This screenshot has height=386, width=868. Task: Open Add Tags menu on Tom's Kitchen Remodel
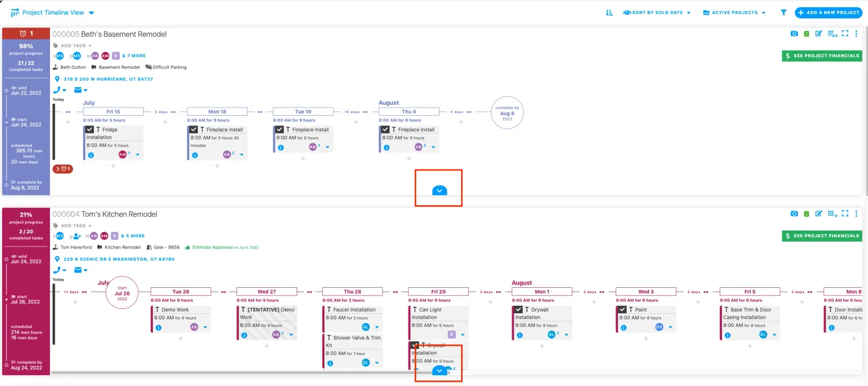tap(76, 226)
